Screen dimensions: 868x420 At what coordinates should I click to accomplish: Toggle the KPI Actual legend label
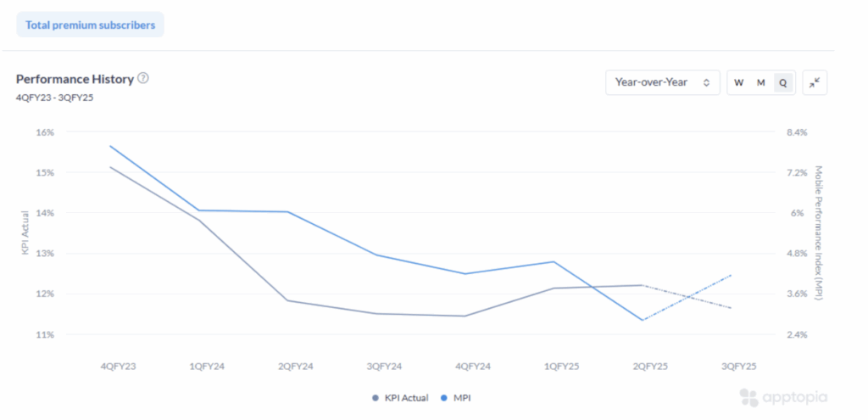point(406,398)
